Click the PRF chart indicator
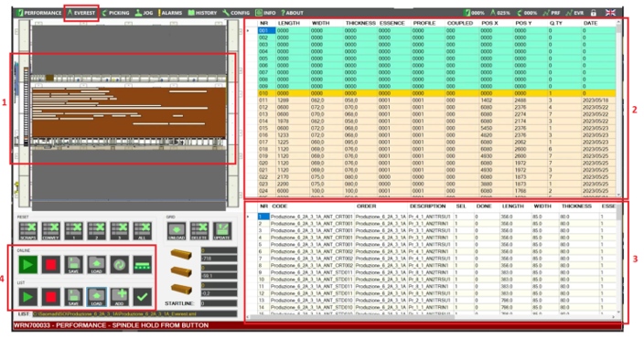This screenshot has height=339, width=644. coord(552,13)
